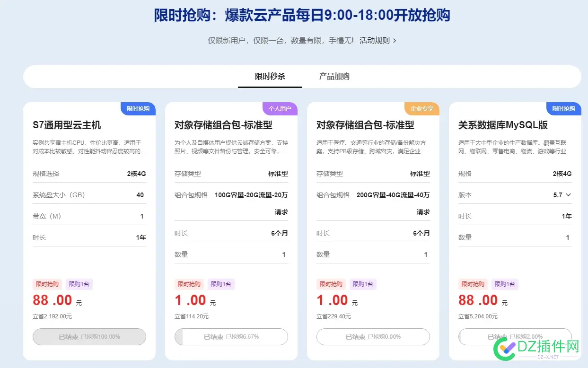
Task: Click 时长 6个月 on the 个人用户 card
Action: point(280,233)
